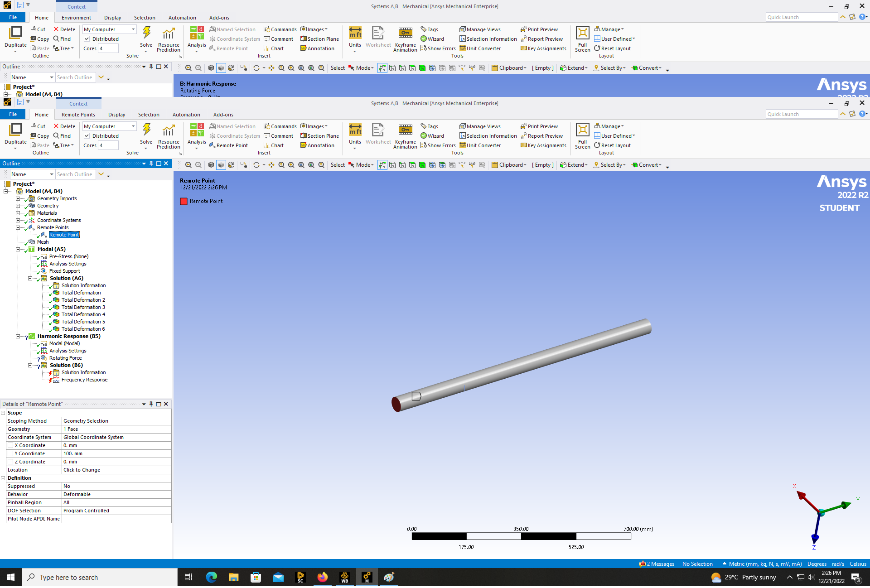Open the 2 Messages status bar item
The height and width of the screenshot is (588, 870).
pos(657,564)
